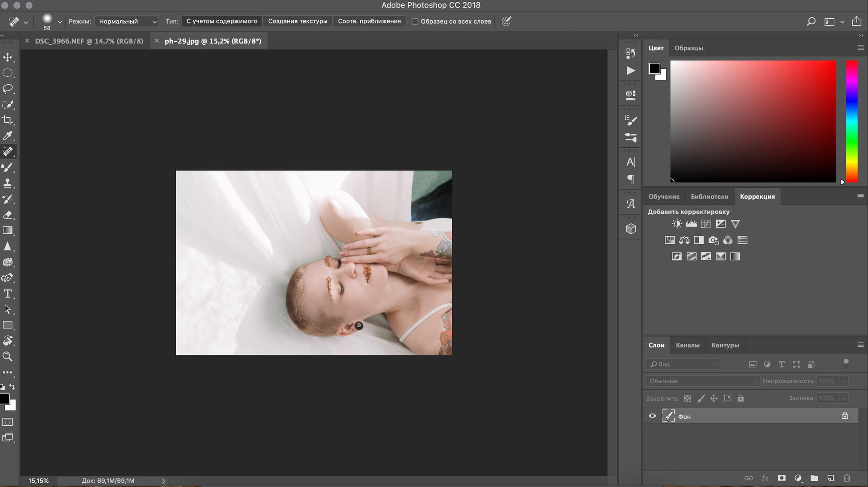
Task: Select the Move tool
Action: coord(8,57)
